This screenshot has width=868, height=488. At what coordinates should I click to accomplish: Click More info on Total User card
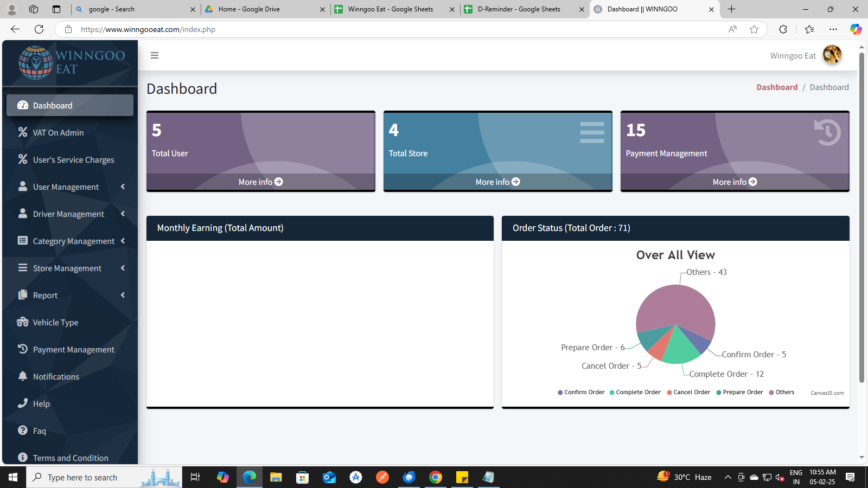[x=260, y=182]
